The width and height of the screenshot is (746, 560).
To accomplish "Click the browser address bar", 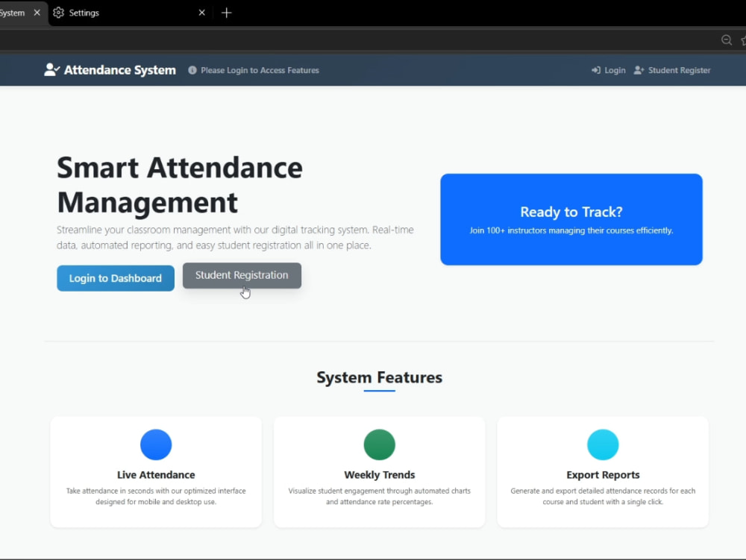I will click(357, 40).
